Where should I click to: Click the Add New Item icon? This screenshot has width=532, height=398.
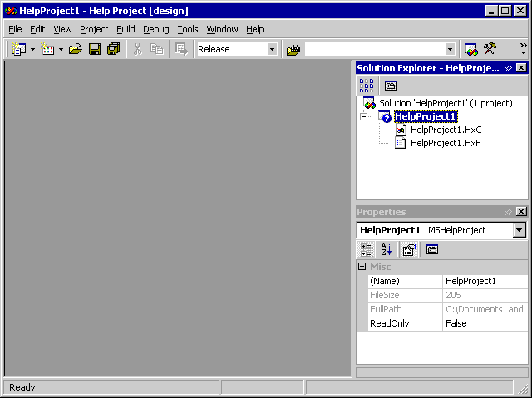(47, 49)
